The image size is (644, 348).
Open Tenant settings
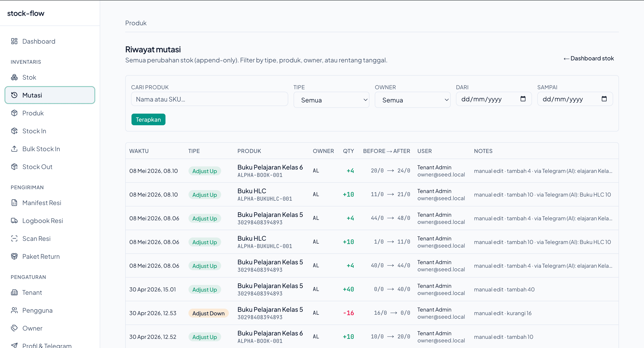click(50, 292)
